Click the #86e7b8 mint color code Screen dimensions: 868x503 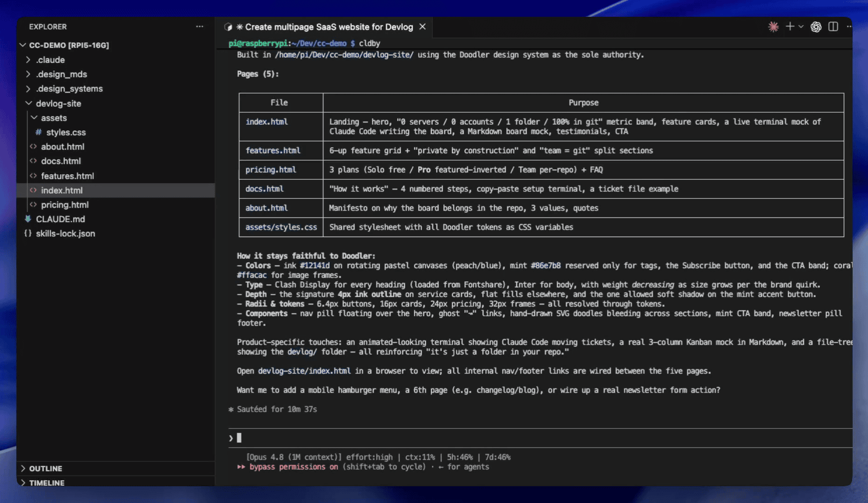[545, 265]
